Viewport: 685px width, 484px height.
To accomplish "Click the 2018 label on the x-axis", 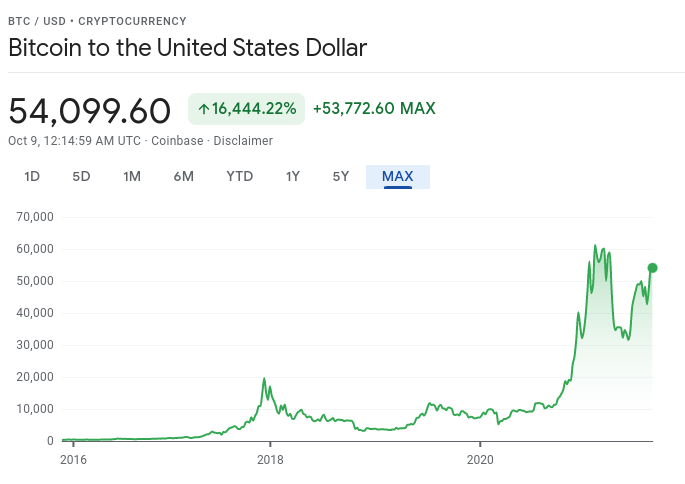I will point(270,459).
